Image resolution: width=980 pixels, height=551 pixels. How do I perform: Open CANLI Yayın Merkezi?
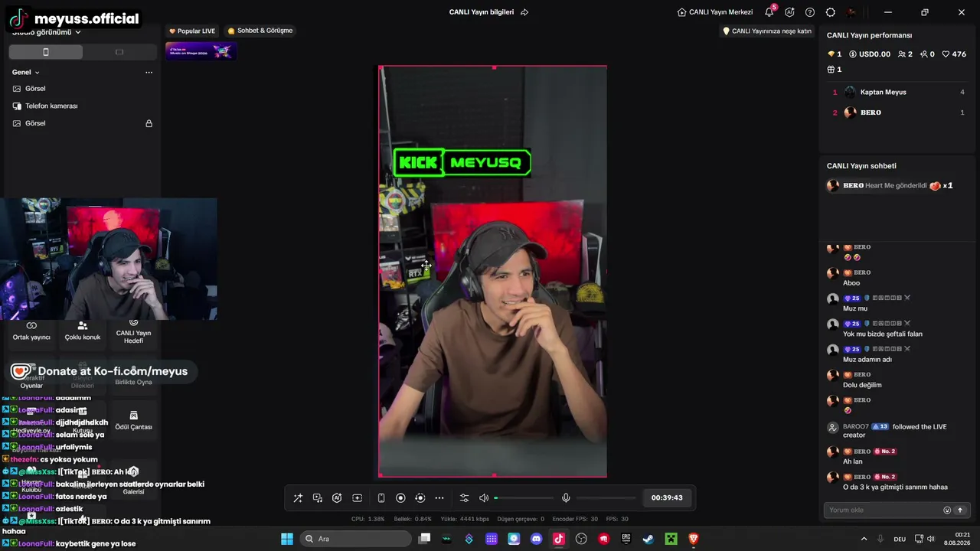click(x=715, y=12)
